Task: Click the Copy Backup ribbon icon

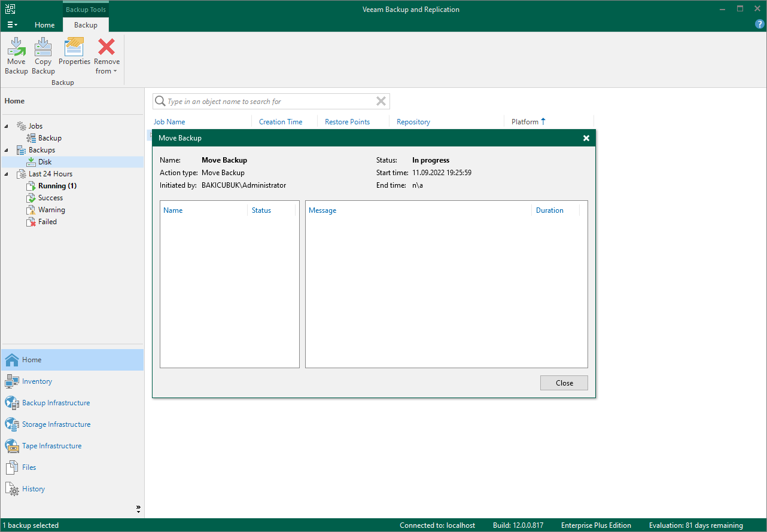Action: click(43, 56)
